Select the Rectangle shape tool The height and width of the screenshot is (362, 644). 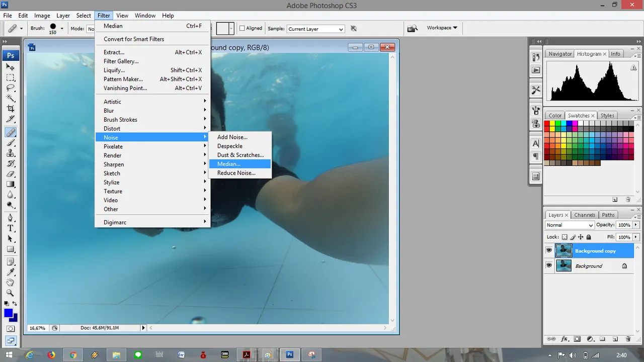coord(11,250)
